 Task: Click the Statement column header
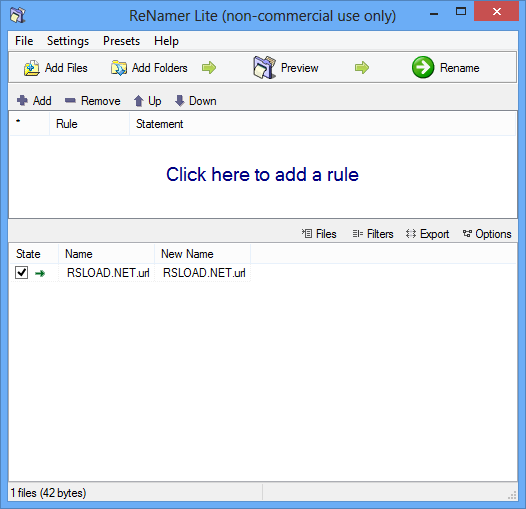click(x=322, y=124)
